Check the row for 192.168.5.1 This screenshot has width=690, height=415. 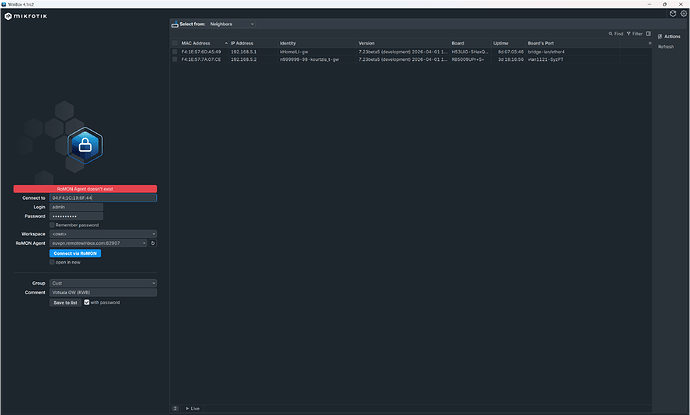pyautogui.click(x=175, y=51)
